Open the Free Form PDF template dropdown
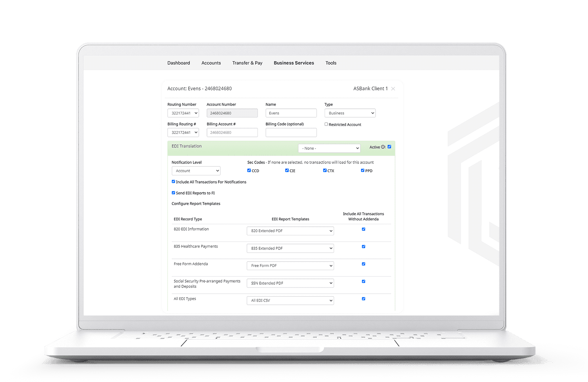The image size is (588, 382). point(290,266)
